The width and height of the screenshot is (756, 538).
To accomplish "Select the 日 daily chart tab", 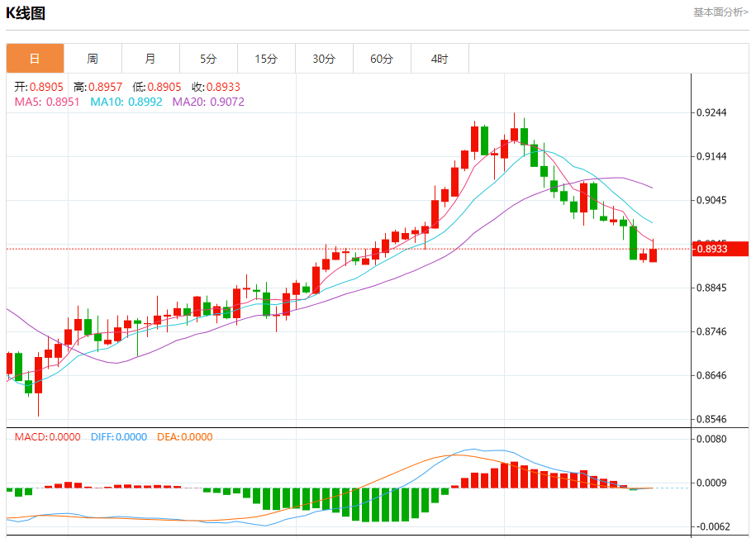I will tap(36, 59).
